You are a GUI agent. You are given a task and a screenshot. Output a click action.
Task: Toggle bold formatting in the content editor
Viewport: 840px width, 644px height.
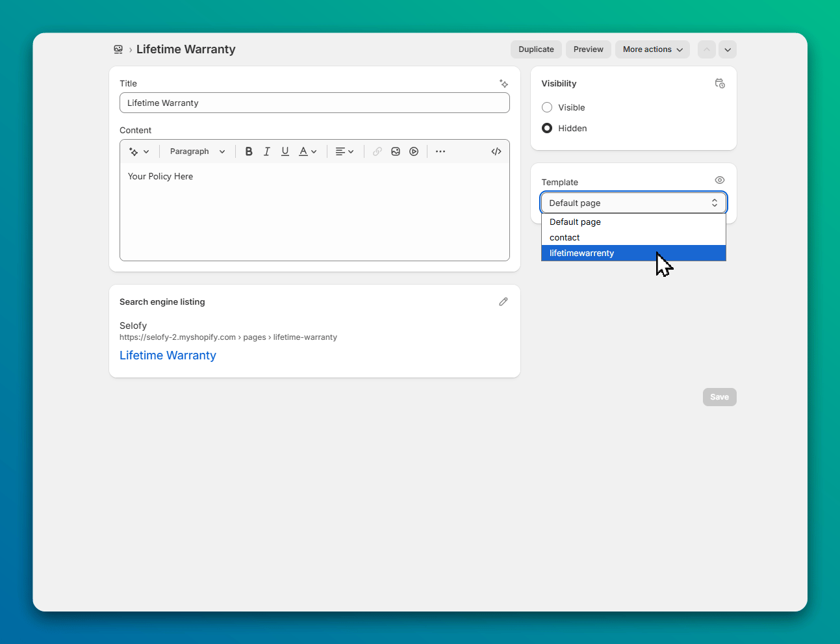(249, 151)
